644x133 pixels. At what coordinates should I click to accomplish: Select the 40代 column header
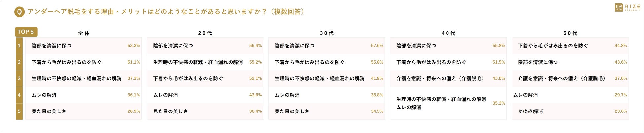pyautogui.click(x=448, y=33)
